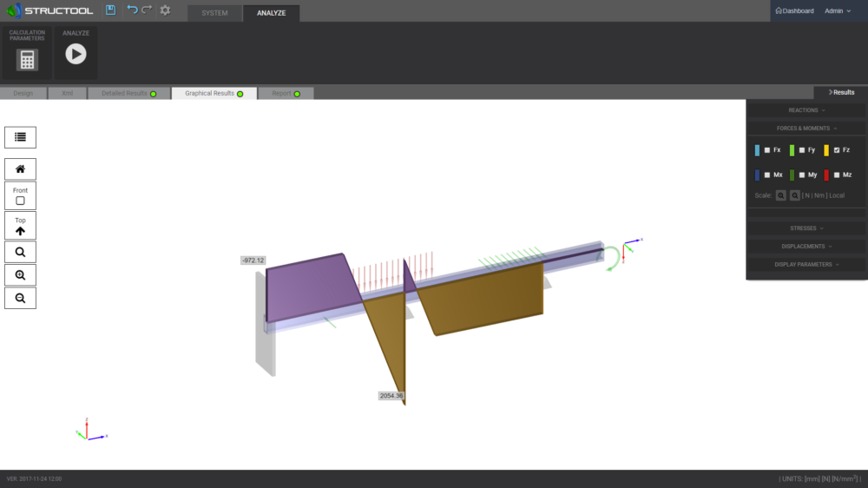Screen dimensions: 868x488
Task: Expand the Displacements section
Action: point(806,247)
